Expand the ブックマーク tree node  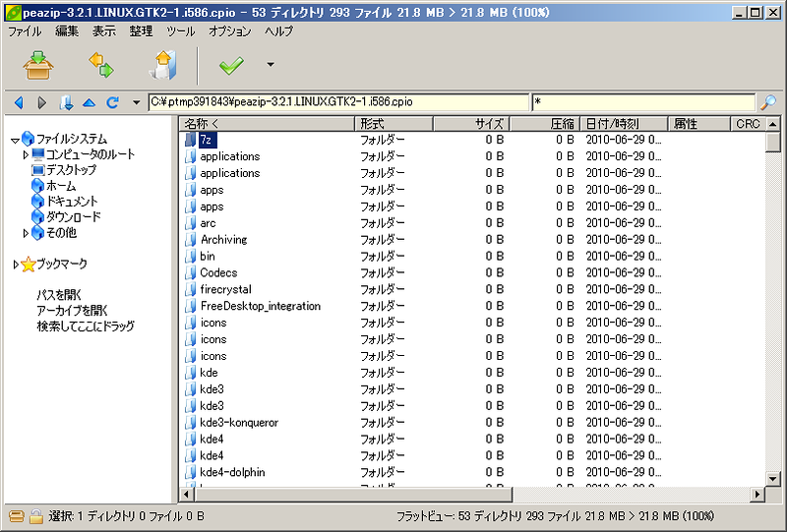pyautogui.click(x=15, y=264)
